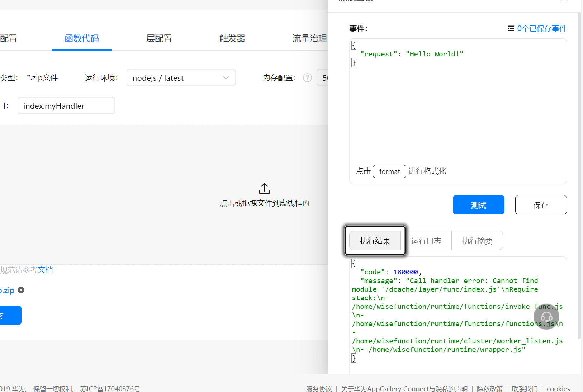Screen dimensions: 583x392
Task: Click the runtime dropdown chevron arrow
Action: click(x=226, y=78)
